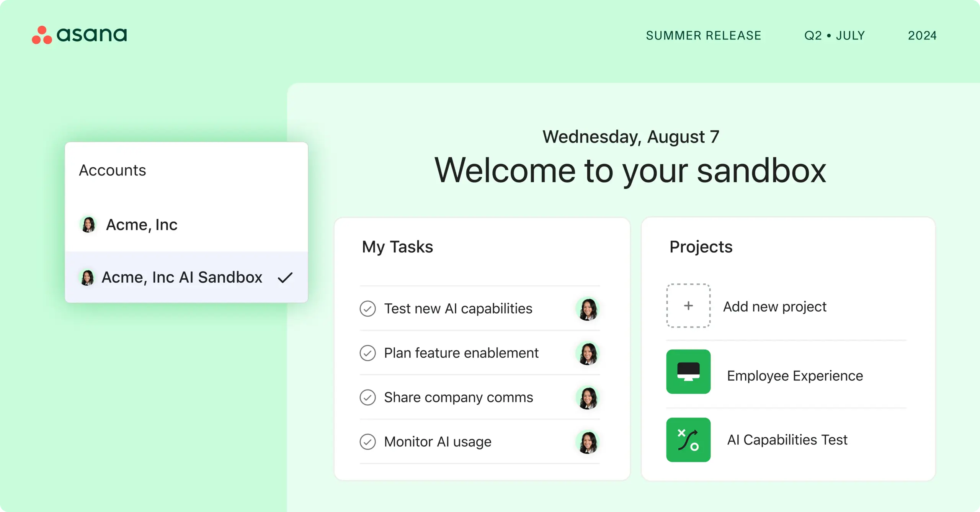Image resolution: width=980 pixels, height=512 pixels.
Task: Select the Acme, Inc AI Sandbox account
Action: (x=186, y=277)
